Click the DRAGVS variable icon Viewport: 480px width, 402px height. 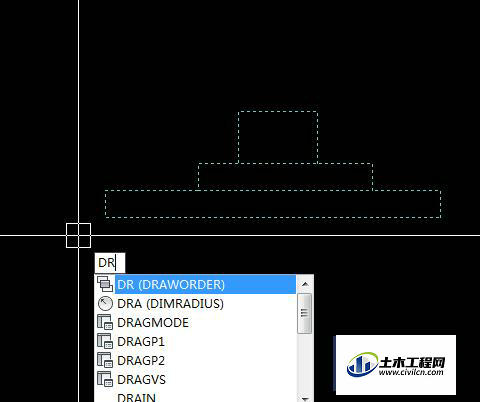click(105, 379)
